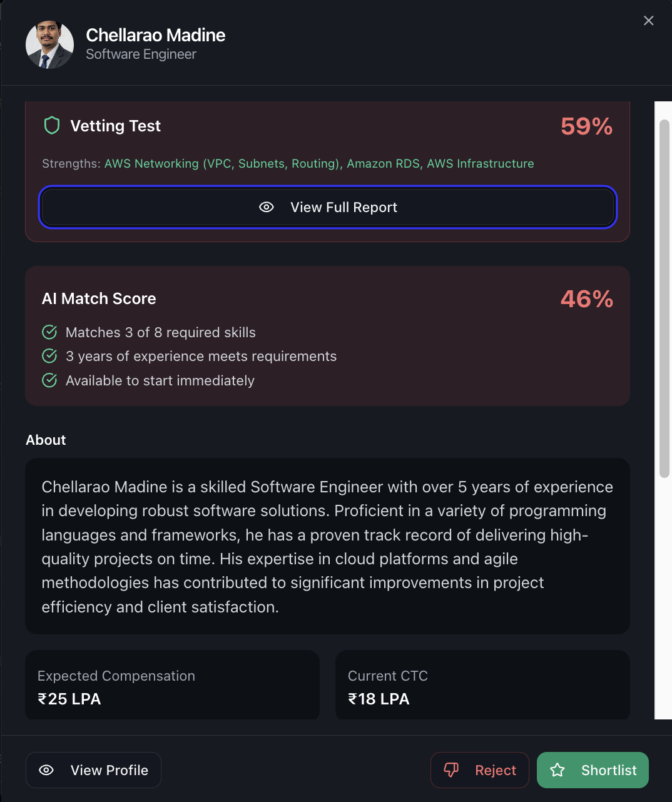Click the About description text box
672x802 pixels.
coord(327,546)
